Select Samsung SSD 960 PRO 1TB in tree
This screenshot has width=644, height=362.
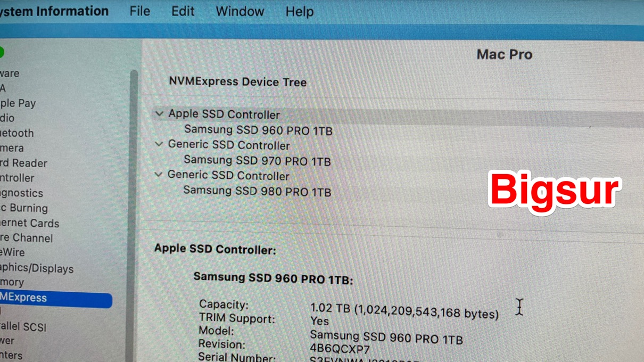258,130
